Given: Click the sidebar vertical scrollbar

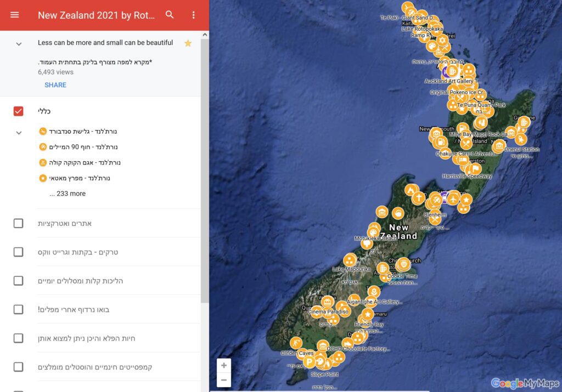Looking at the screenshot, I should 205,164.
